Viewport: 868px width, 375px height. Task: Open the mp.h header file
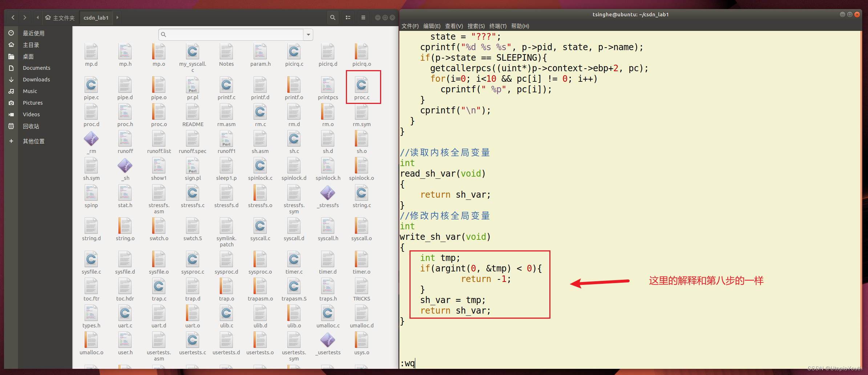tap(125, 52)
